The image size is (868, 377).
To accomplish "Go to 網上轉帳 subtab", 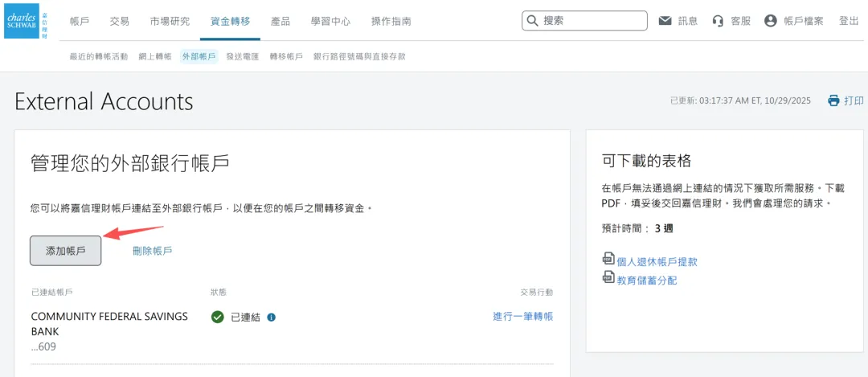I will [155, 56].
